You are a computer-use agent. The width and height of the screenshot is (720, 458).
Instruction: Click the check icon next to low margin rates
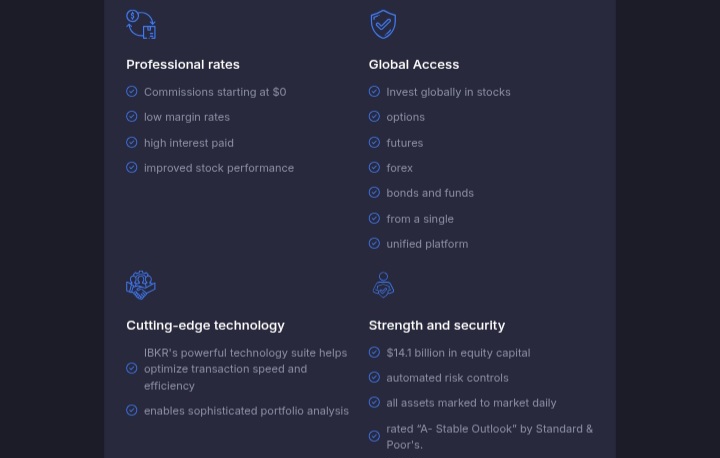pos(132,117)
